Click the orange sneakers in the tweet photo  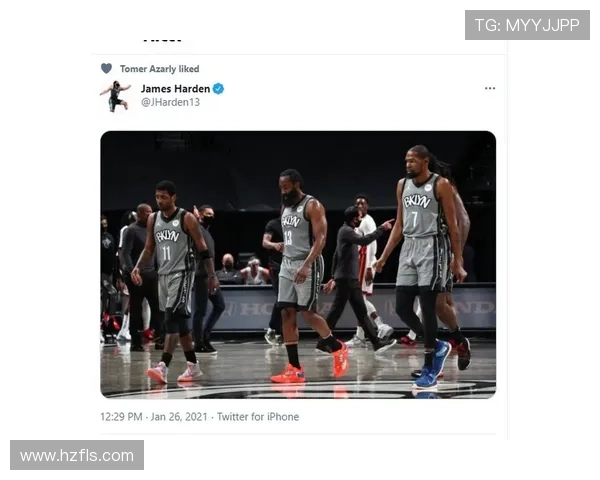point(289,374)
